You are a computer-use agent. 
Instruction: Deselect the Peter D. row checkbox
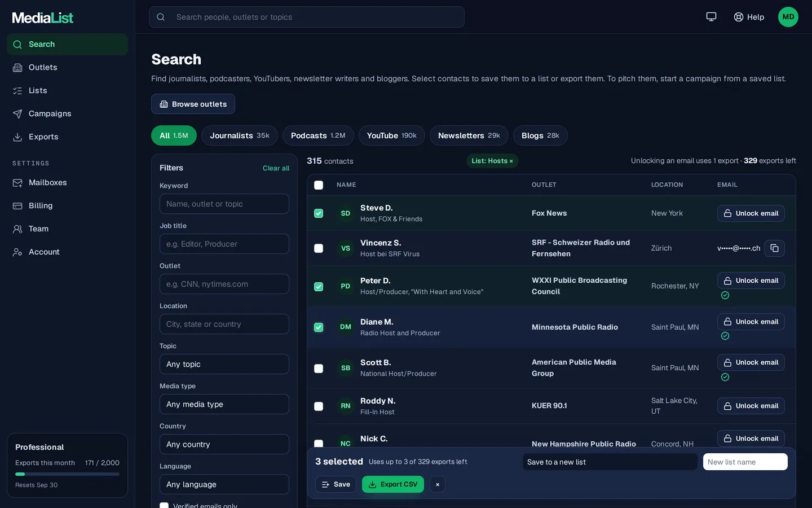[319, 287]
